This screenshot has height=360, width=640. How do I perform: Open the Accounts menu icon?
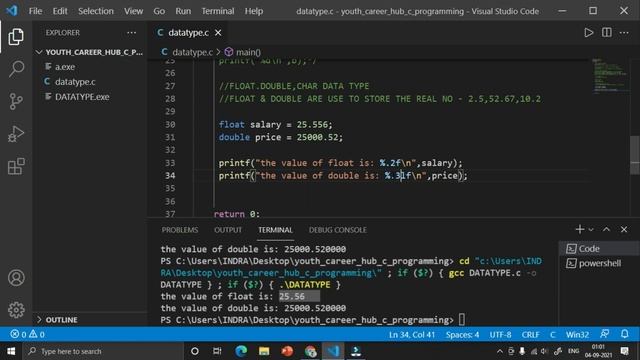pos(16,278)
